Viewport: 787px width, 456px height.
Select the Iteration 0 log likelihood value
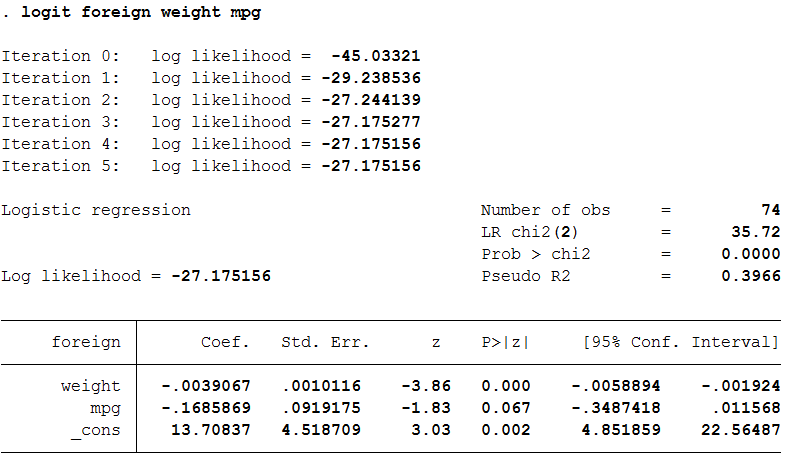coord(376,56)
